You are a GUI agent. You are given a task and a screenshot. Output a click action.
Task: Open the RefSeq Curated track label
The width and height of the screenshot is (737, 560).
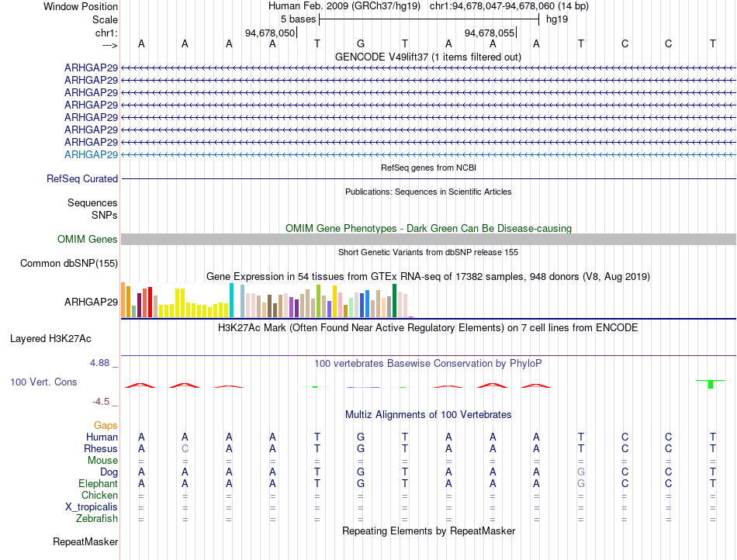pyautogui.click(x=82, y=178)
